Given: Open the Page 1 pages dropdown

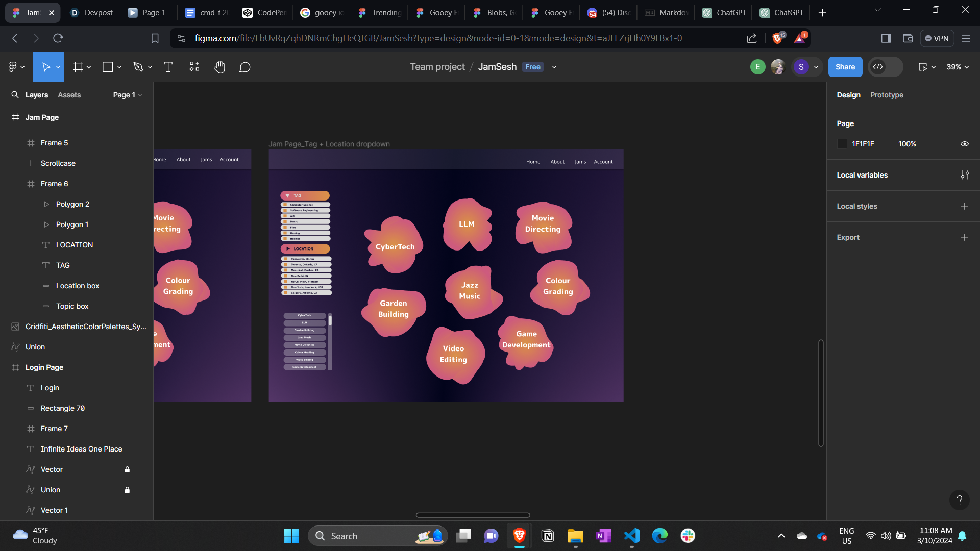Looking at the screenshot, I should click(x=128, y=95).
